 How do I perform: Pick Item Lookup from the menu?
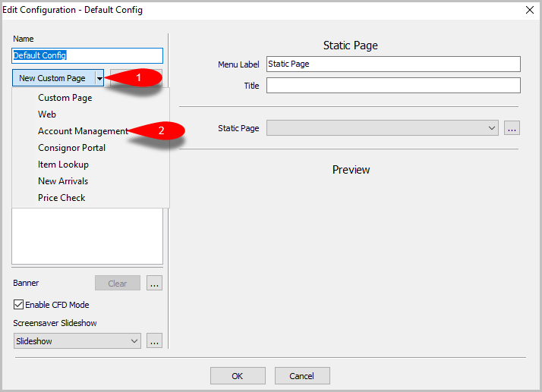(x=90, y=165)
